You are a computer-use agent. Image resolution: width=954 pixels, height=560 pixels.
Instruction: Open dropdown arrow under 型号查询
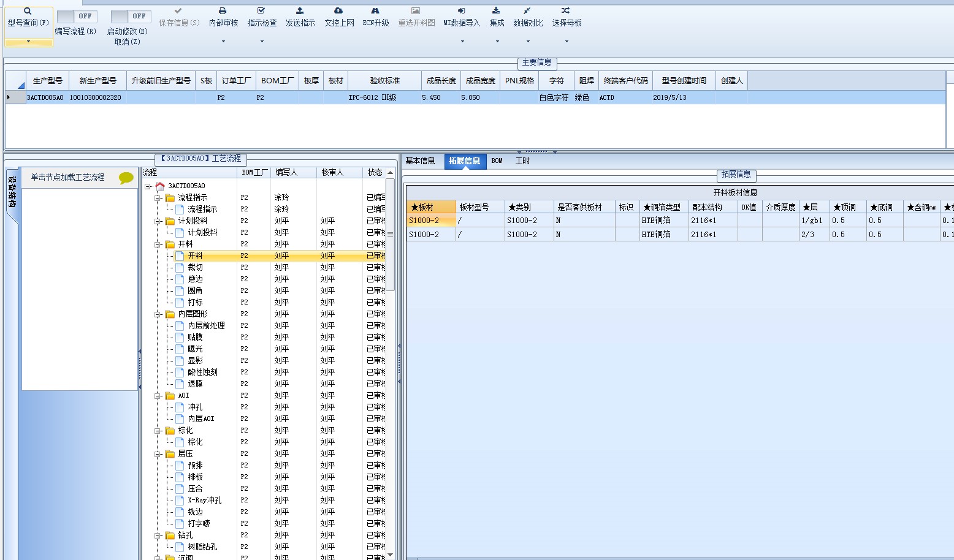(x=28, y=42)
